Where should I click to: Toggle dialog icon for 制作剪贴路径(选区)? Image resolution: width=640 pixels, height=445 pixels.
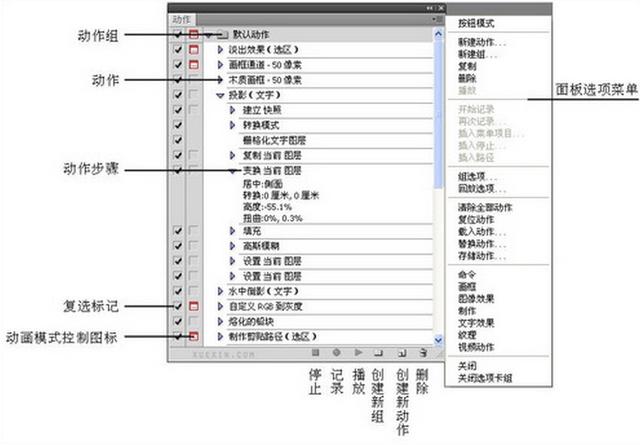(194, 336)
